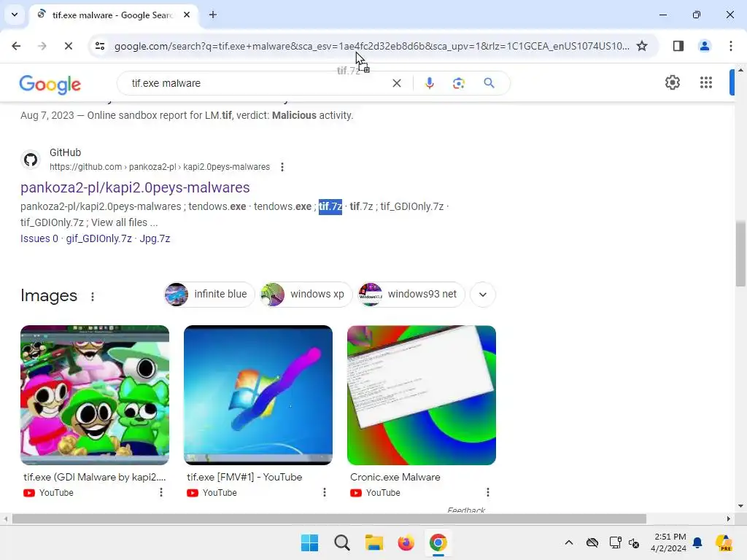Open the Chrome profile avatar
This screenshot has height=560, width=747.
[704, 46]
